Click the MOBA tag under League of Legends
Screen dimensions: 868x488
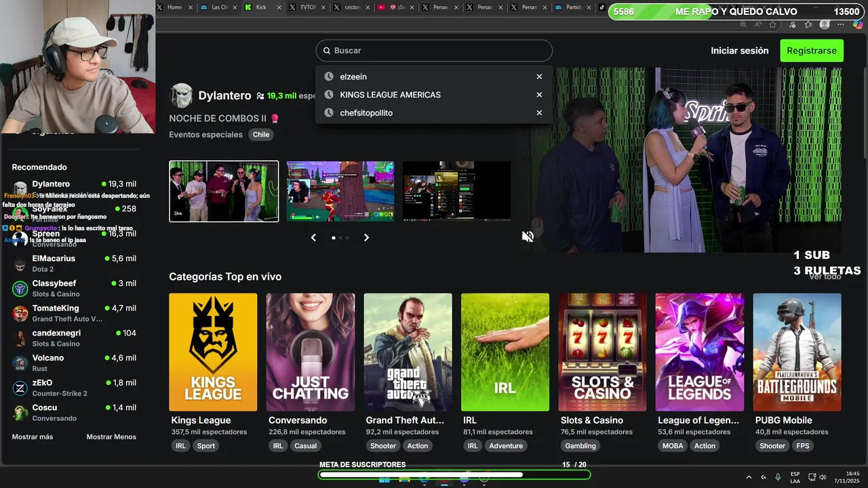point(673,446)
